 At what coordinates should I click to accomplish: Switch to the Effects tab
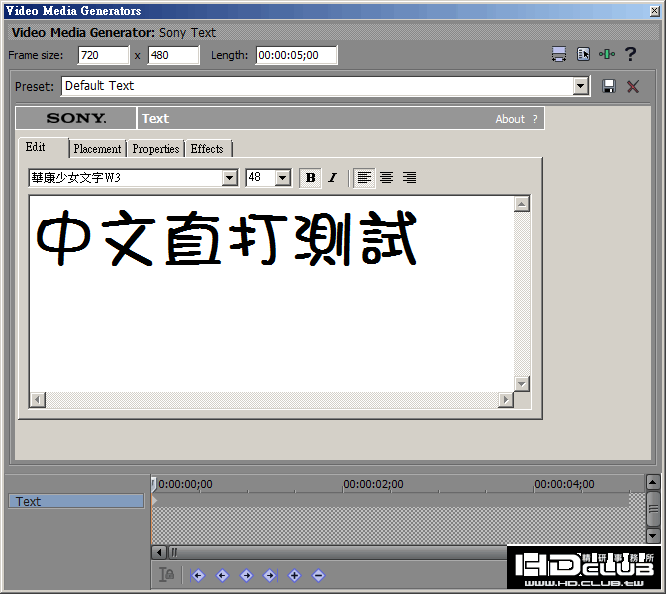coord(207,149)
